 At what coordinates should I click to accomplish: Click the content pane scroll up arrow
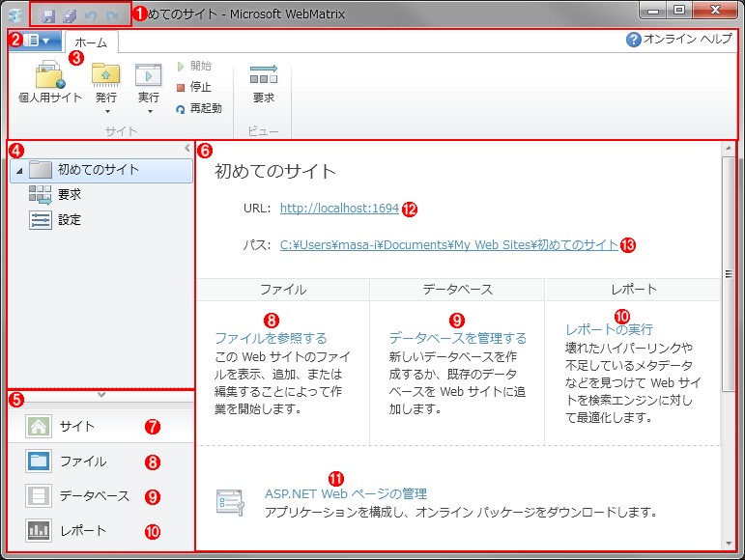point(729,149)
